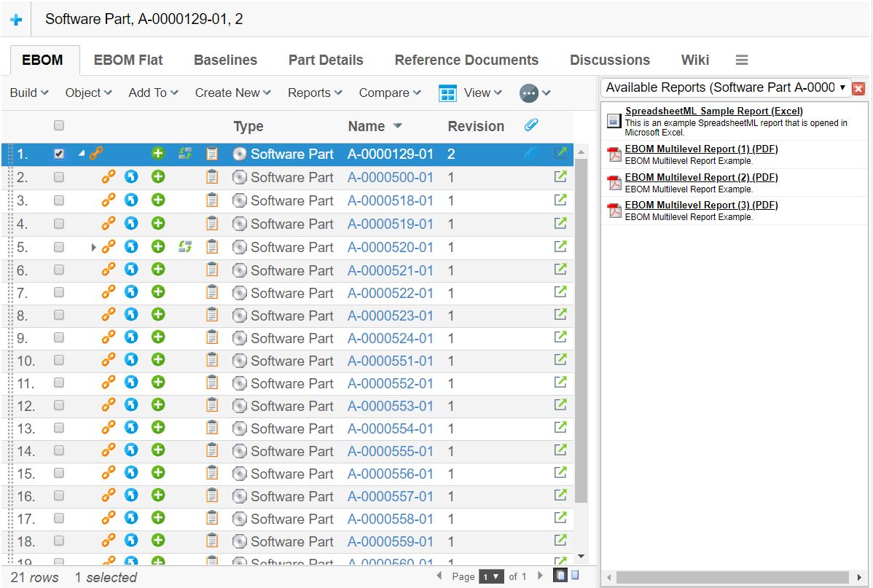Screen dimensions: 873x588
Task: Click the blue up-arrow icon in row 6
Action: pos(131,270)
